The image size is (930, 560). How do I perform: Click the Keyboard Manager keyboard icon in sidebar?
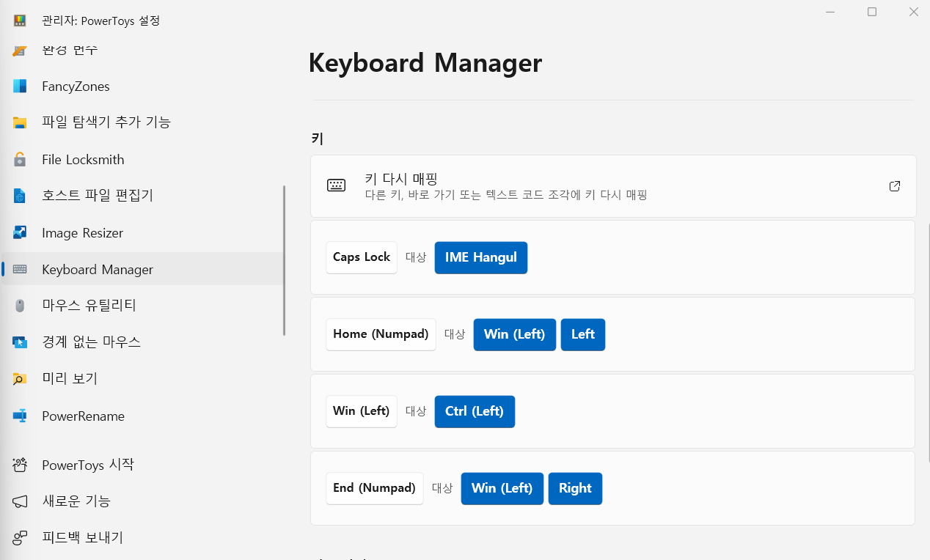point(20,269)
